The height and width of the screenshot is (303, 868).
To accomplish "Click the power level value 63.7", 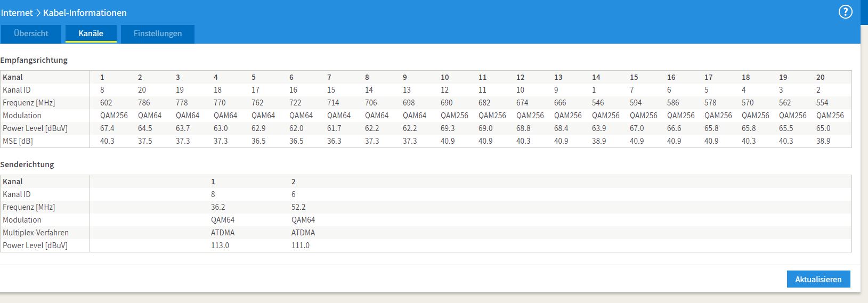I will tap(183, 128).
